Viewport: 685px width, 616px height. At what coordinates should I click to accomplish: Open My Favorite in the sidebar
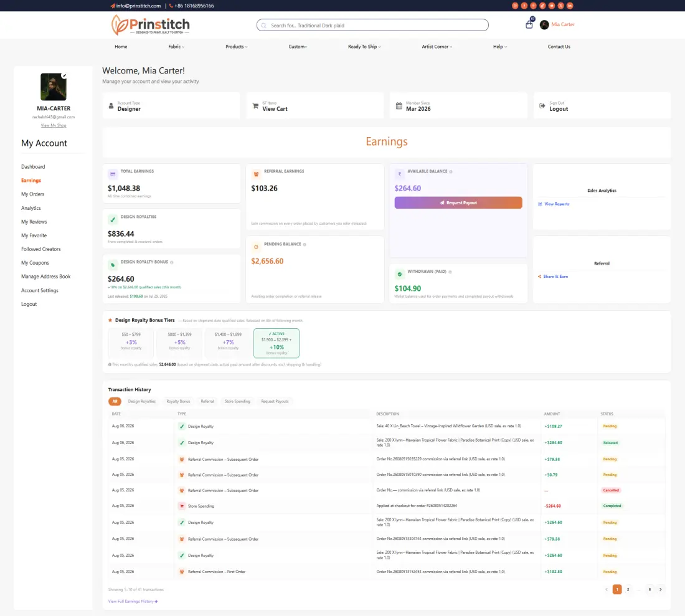(x=34, y=235)
